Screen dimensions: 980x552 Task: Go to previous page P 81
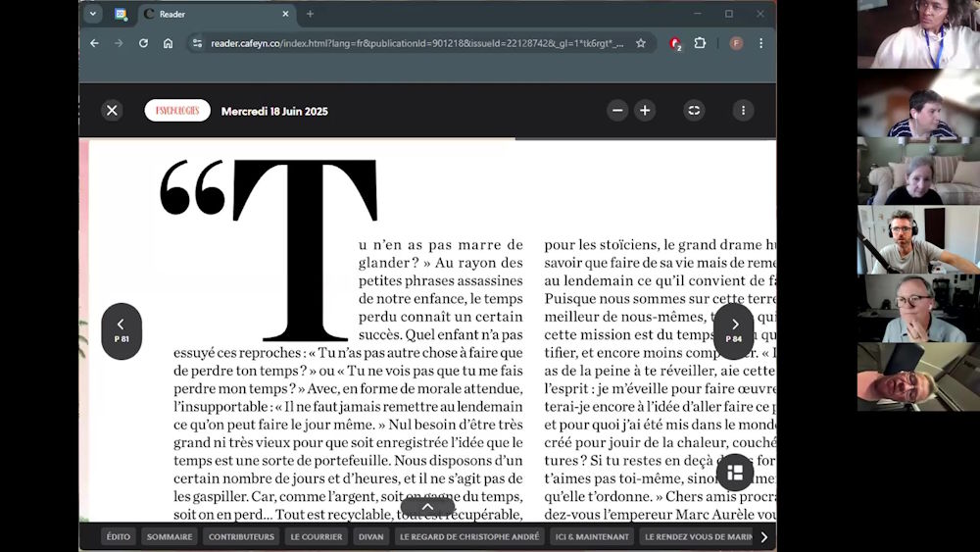coord(122,330)
